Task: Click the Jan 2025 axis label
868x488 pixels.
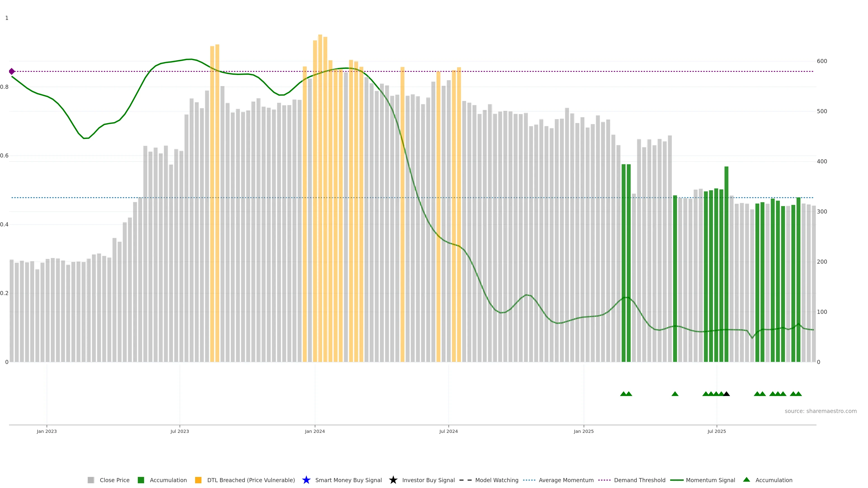Action: pos(584,431)
